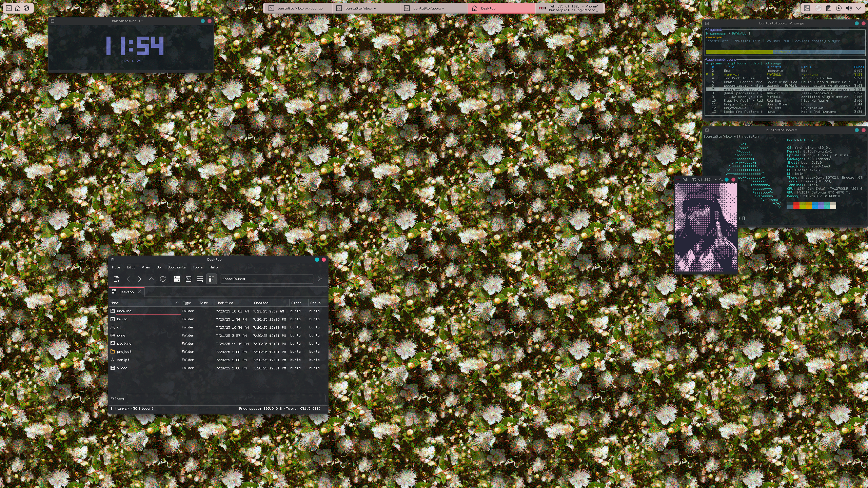Click the clock terminal window menu icon

pos(53,21)
